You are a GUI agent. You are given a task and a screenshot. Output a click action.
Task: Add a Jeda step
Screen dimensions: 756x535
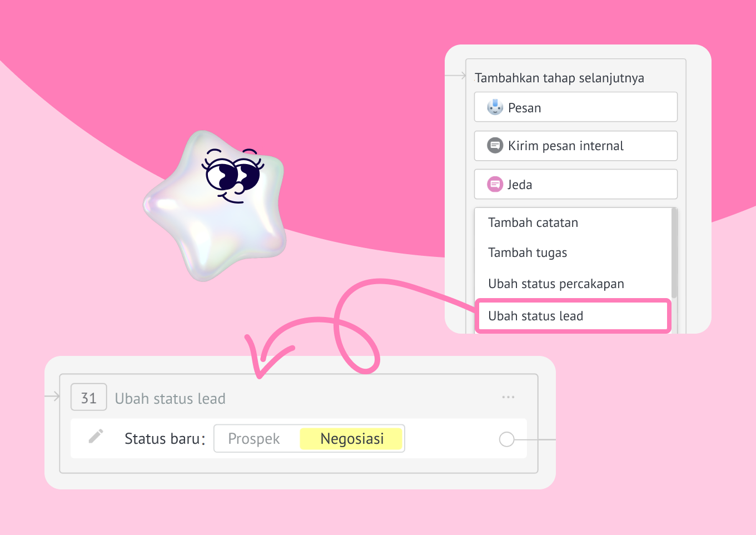tap(576, 184)
